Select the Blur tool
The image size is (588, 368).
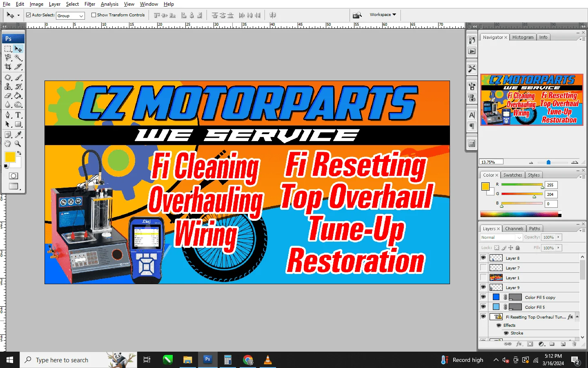point(8,104)
